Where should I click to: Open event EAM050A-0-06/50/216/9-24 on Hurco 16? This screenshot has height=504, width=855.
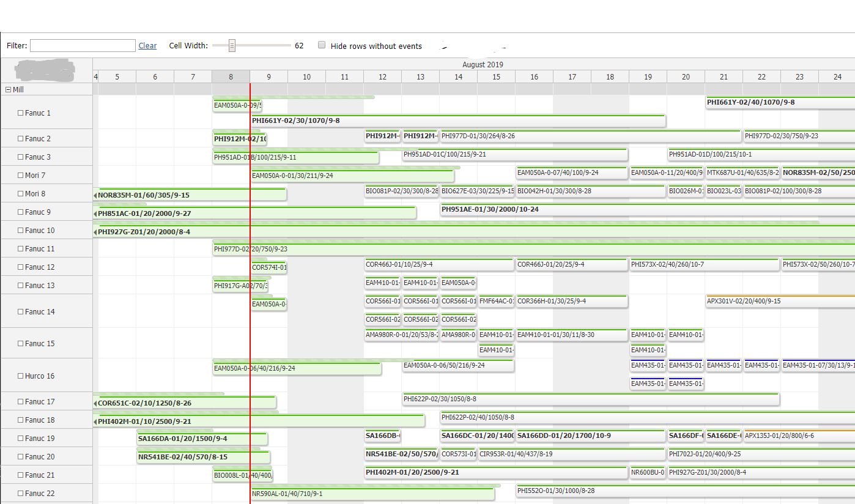(458, 366)
